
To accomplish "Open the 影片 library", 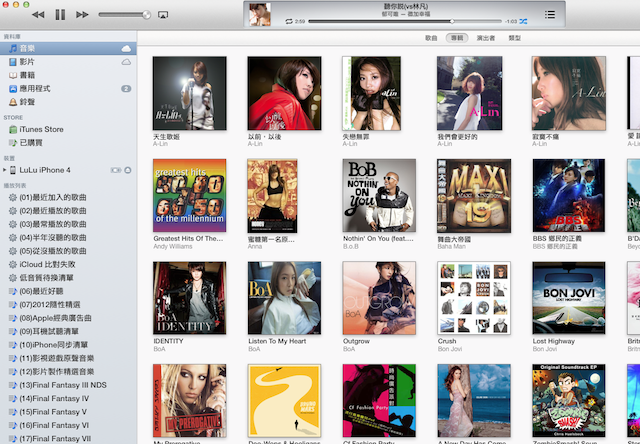I will pyautogui.click(x=68, y=62).
